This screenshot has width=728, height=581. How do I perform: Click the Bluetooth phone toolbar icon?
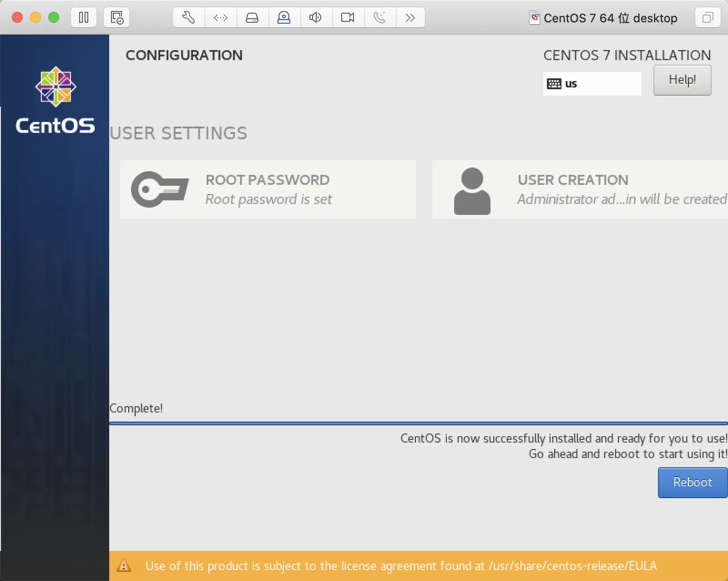click(x=380, y=18)
